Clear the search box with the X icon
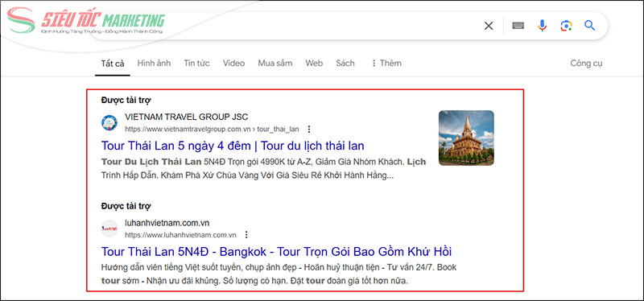The image size is (644, 301). click(x=489, y=26)
